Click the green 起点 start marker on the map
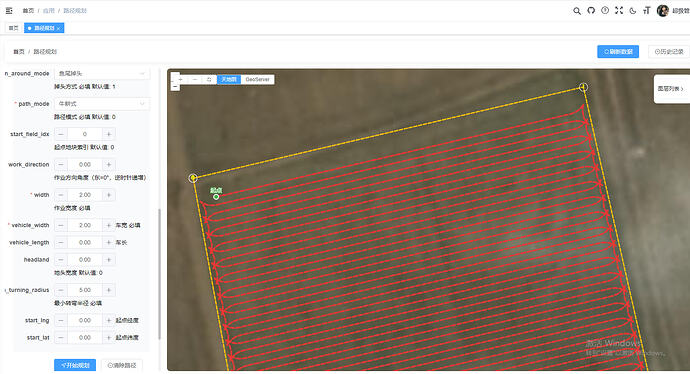690x374 pixels. coord(216,197)
